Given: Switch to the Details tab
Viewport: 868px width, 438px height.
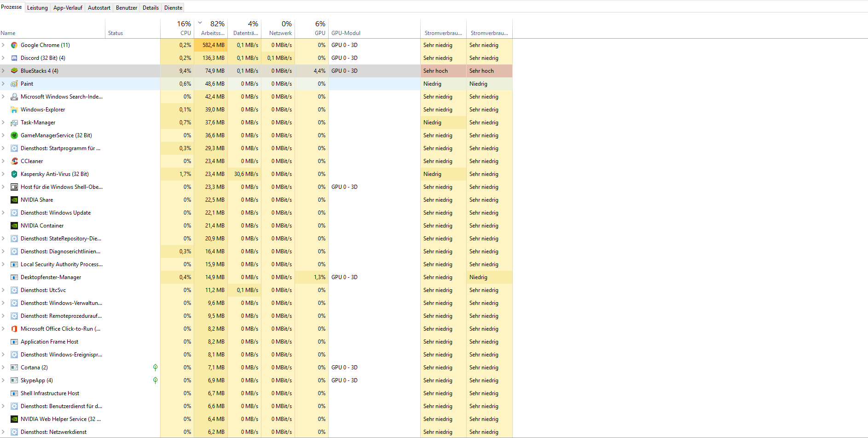Looking at the screenshot, I should [x=150, y=8].
